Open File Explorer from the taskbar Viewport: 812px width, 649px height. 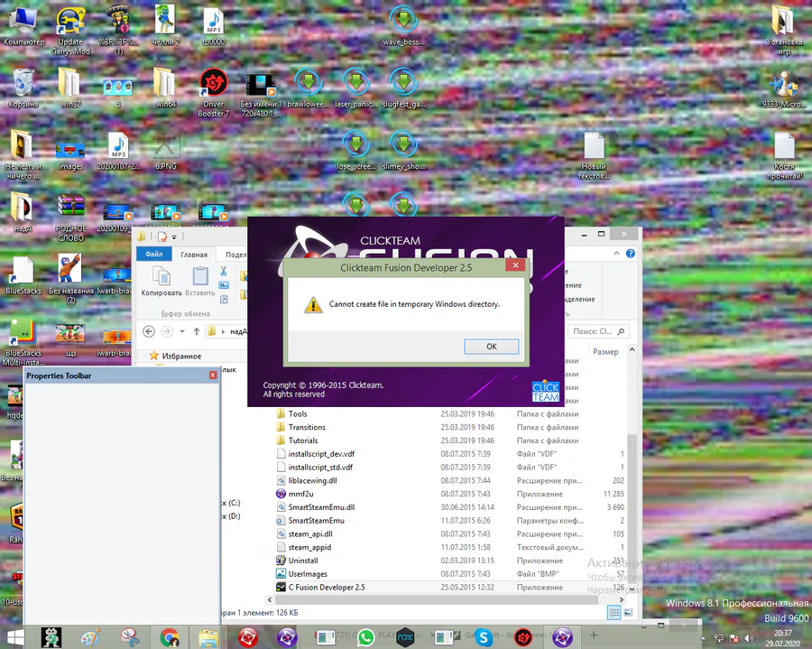pyautogui.click(x=208, y=637)
